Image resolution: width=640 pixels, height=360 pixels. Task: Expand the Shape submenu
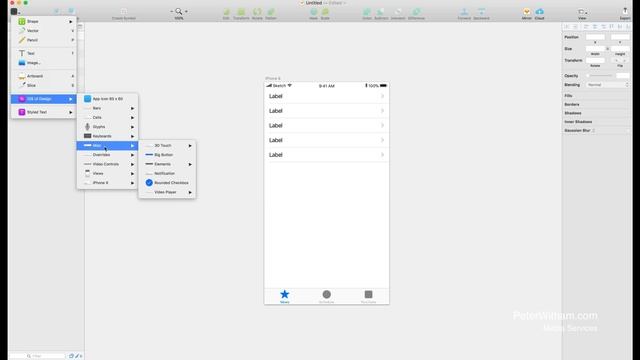[x=44, y=21]
